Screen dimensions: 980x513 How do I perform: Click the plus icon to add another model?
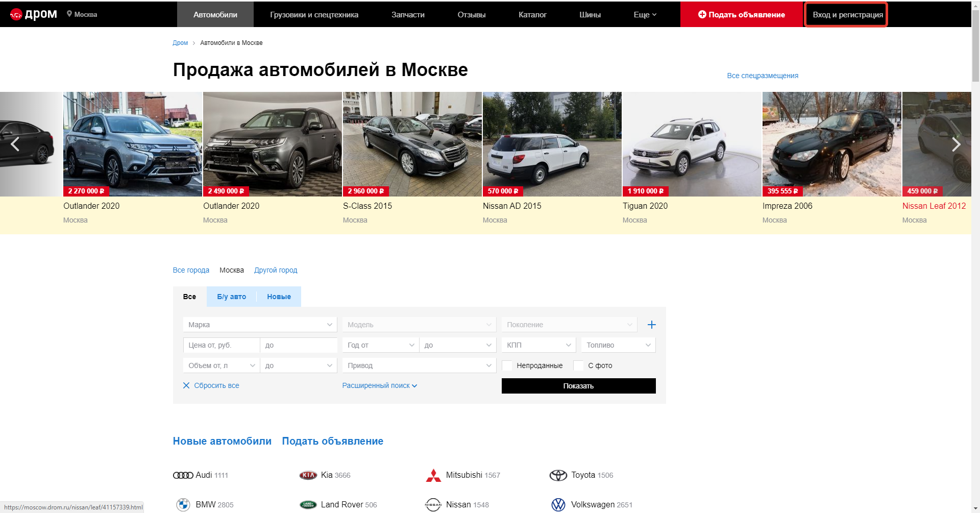(652, 325)
